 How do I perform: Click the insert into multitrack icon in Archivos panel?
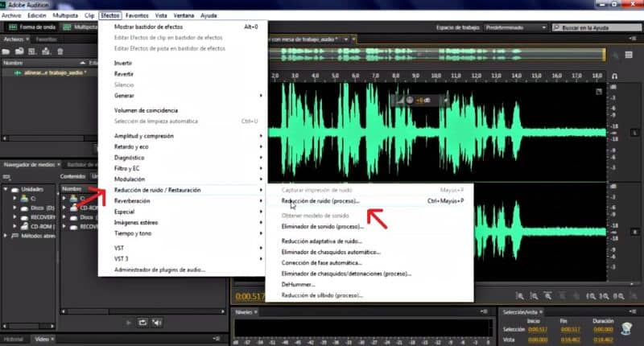[x=46, y=51]
